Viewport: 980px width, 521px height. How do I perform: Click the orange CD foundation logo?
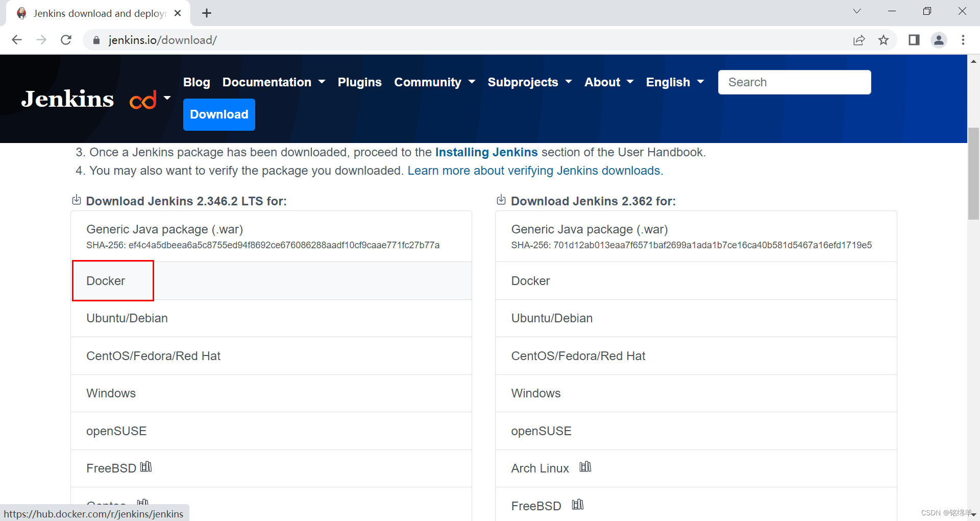(143, 100)
